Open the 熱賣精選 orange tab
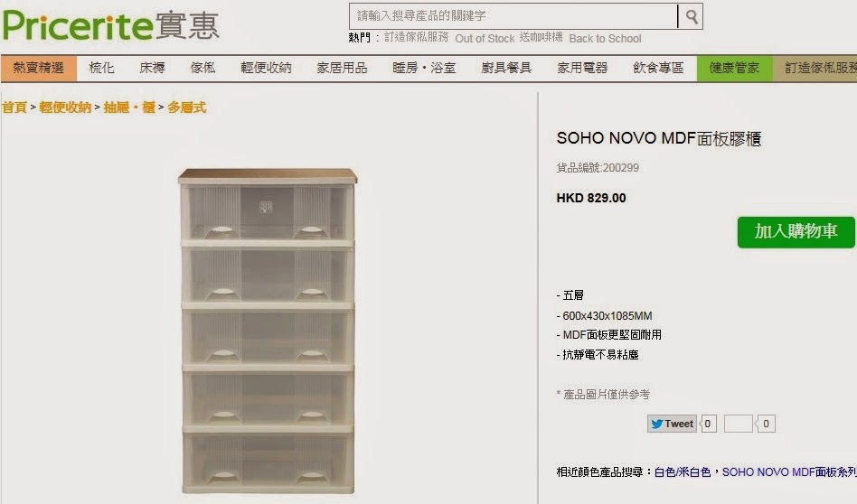The width and height of the screenshot is (857, 504). point(39,69)
